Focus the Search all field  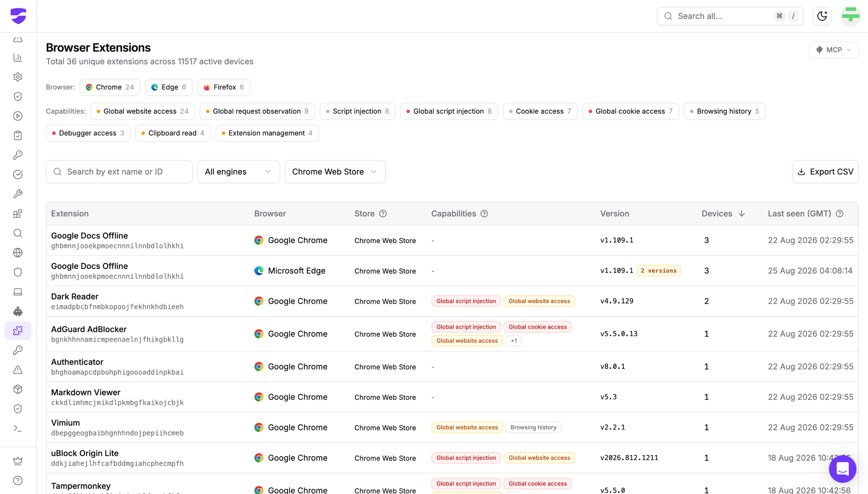click(x=730, y=16)
